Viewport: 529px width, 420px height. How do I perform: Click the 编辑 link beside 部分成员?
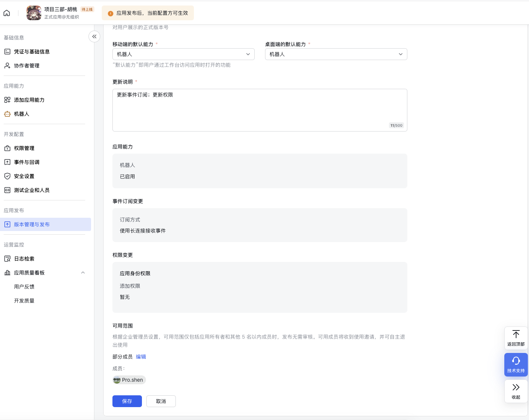[141, 357]
